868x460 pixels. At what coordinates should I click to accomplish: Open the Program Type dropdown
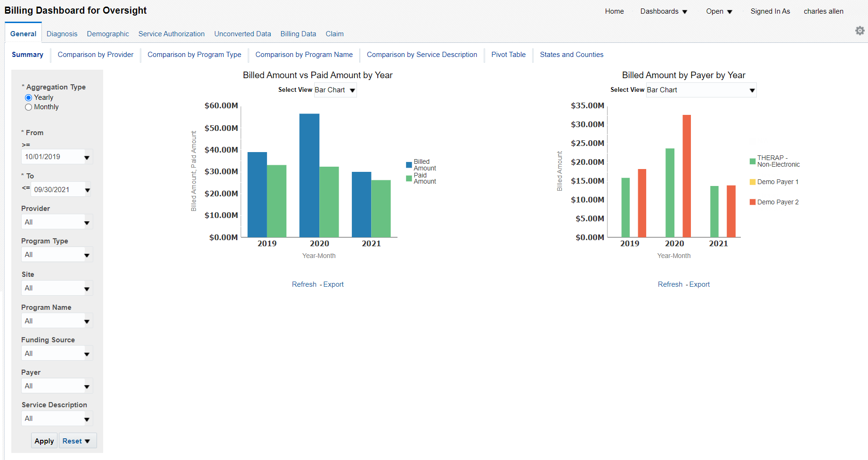(87, 254)
